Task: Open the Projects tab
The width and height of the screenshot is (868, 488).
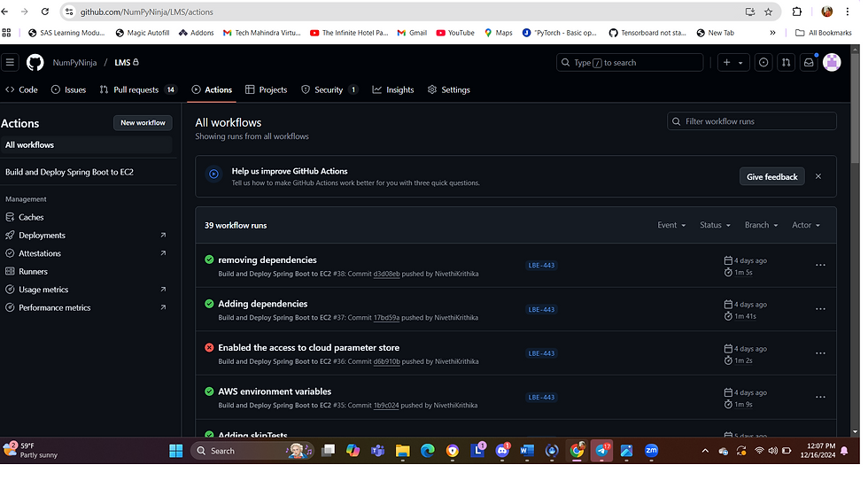Action: click(267, 89)
